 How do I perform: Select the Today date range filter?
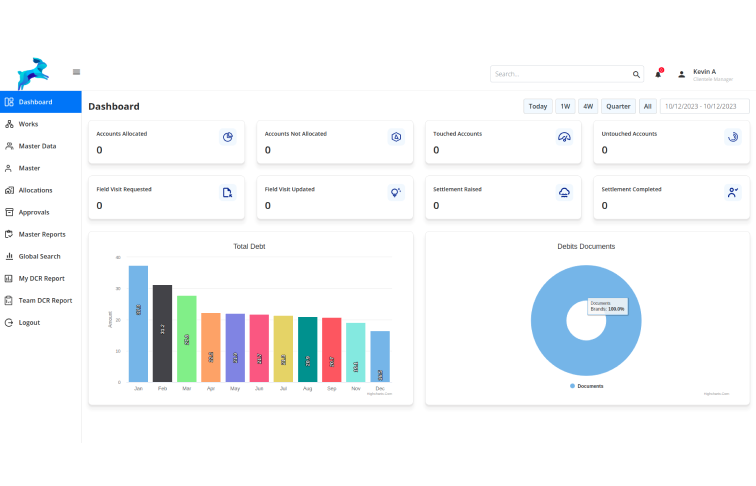click(x=537, y=106)
